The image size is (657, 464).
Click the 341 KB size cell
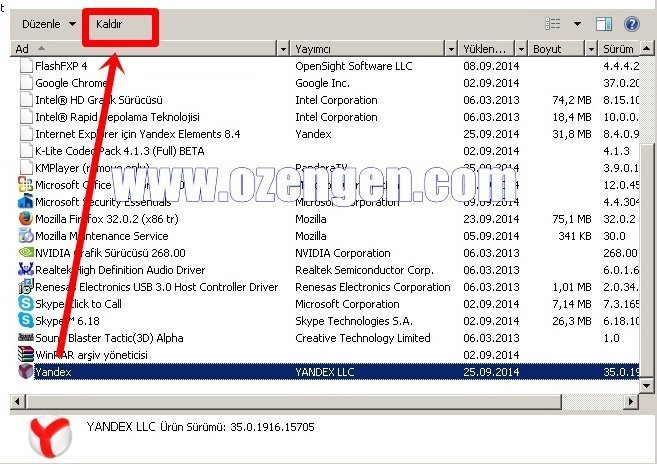click(575, 236)
